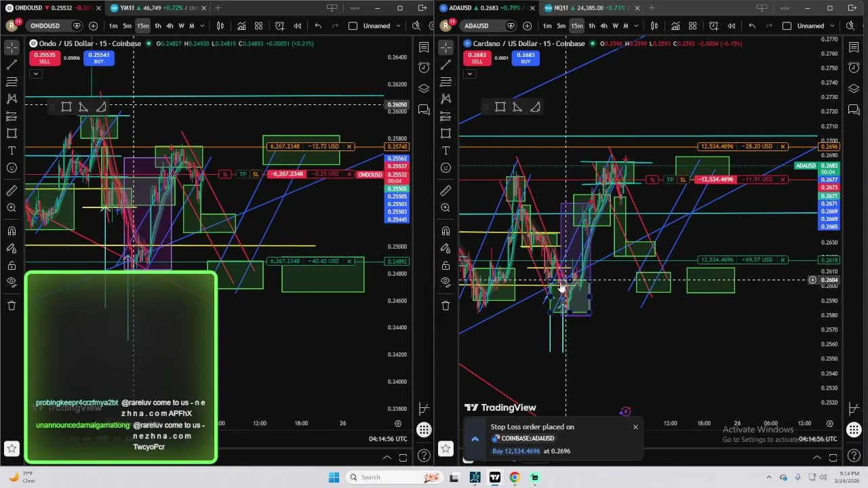Click the blue 0.25541 BUY button on Ondo chart
The width and height of the screenshot is (868, 488).
pyautogui.click(x=99, y=58)
